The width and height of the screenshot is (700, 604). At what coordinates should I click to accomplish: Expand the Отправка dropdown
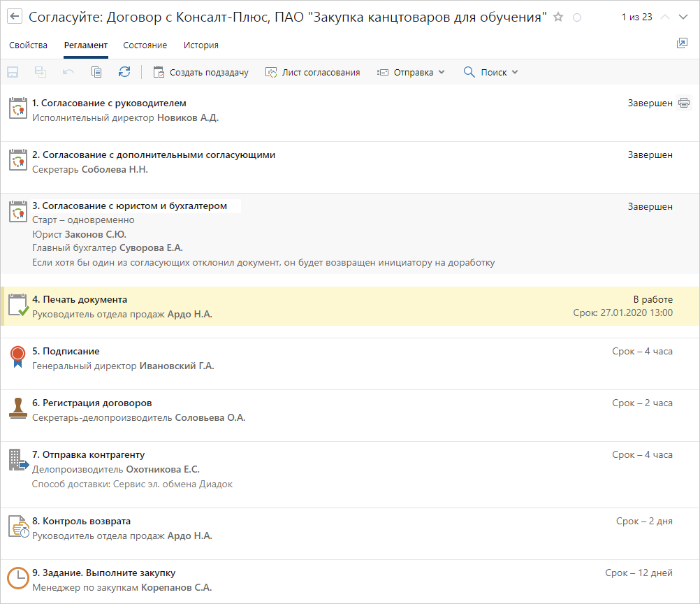(x=411, y=72)
